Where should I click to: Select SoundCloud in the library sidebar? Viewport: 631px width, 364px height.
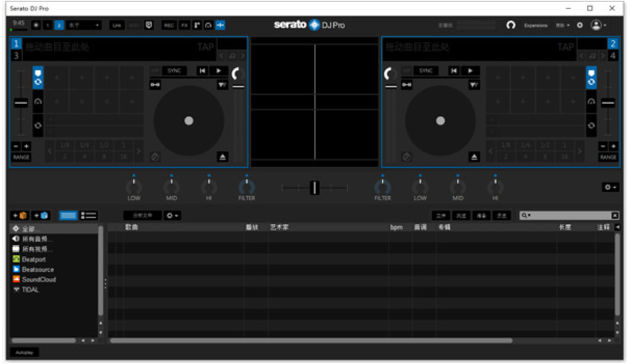(x=38, y=279)
